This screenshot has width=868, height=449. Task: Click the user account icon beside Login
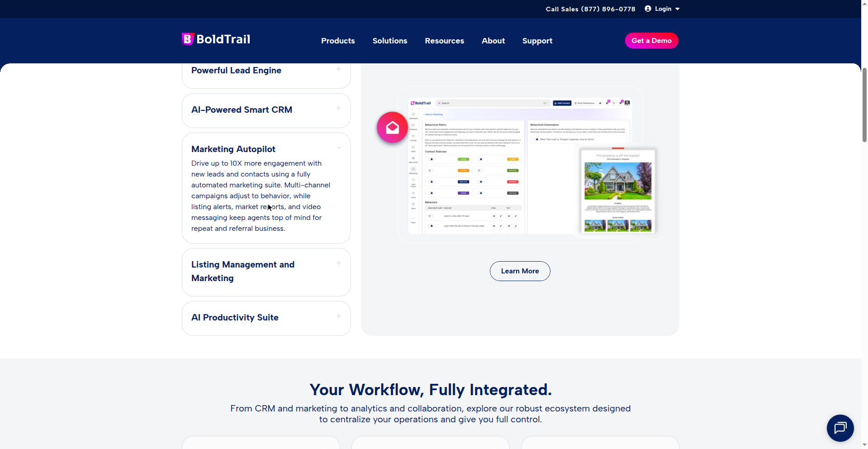[x=648, y=9]
